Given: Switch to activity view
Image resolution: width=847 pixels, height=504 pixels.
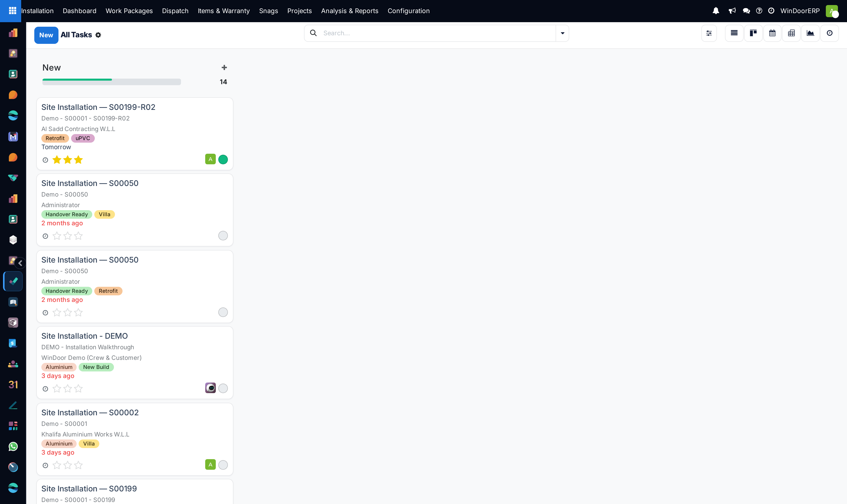Looking at the screenshot, I should [829, 33].
